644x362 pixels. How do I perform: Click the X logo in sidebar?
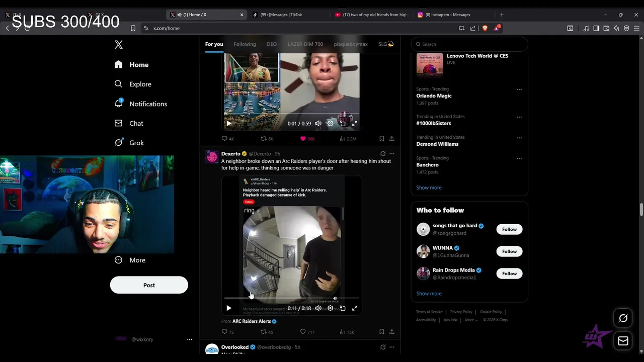(x=119, y=45)
